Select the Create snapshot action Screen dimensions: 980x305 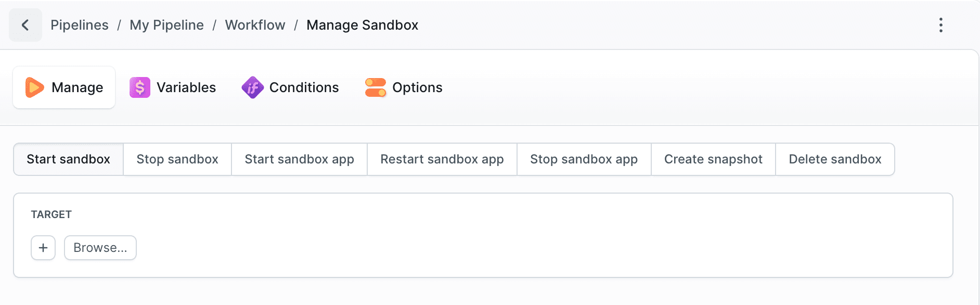click(713, 159)
